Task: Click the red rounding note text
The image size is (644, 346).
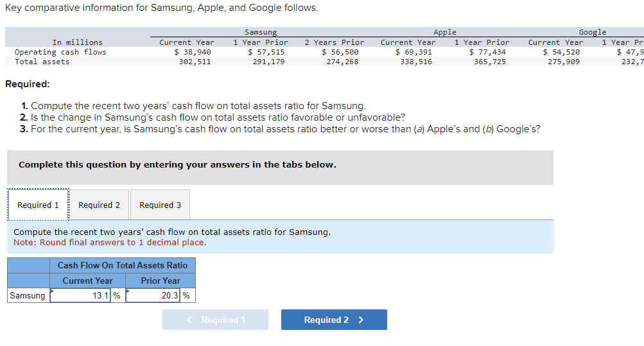Action: [x=110, y=243]
